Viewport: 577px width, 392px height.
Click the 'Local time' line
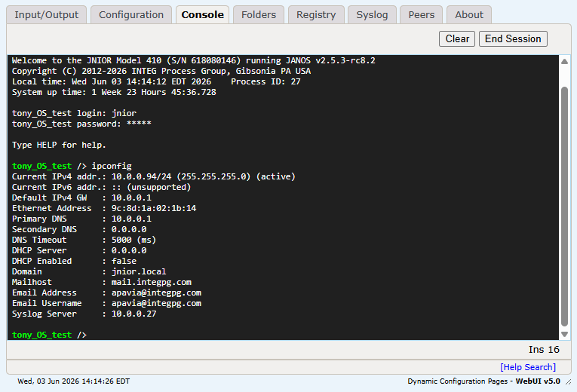(x=156, y=81)
